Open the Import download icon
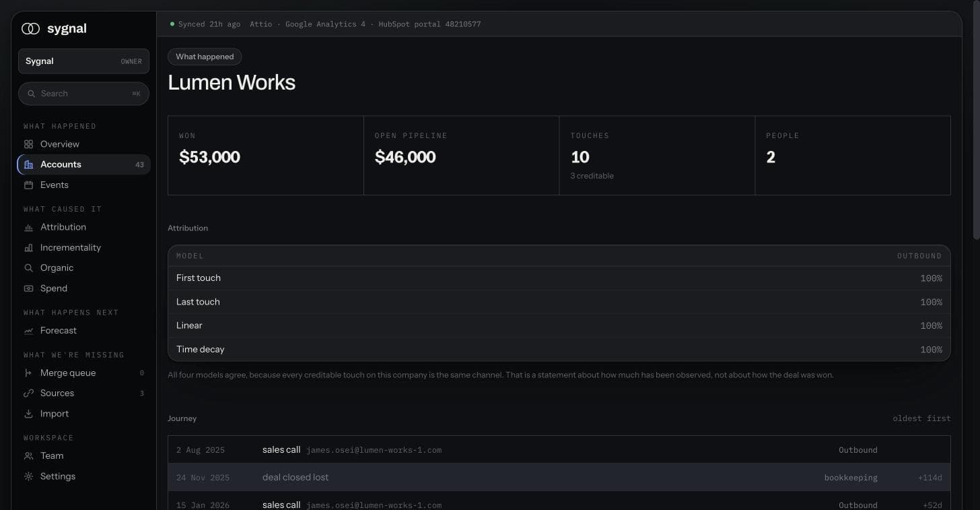This screenshot has width=980, height=510. 28,414
